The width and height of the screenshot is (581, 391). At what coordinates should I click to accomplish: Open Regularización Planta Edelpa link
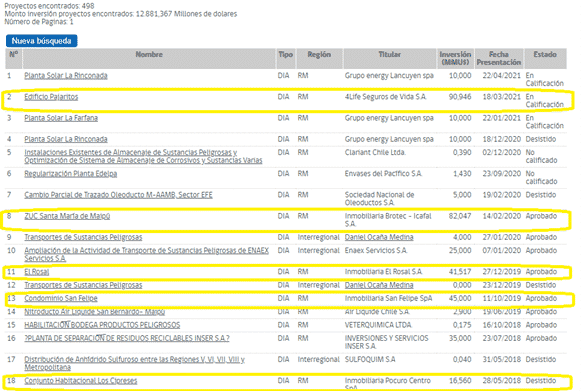70,173
